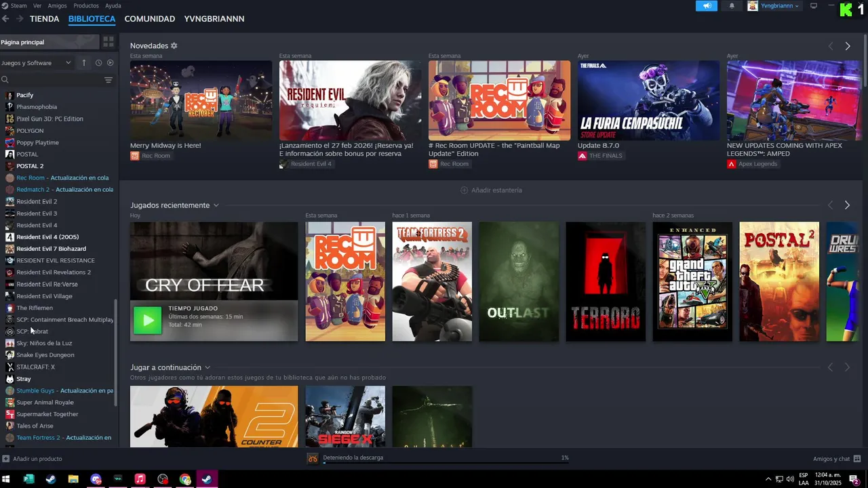Open the Outlast game cover
This screenshot has width=868, height=488.
pos(519,281)
